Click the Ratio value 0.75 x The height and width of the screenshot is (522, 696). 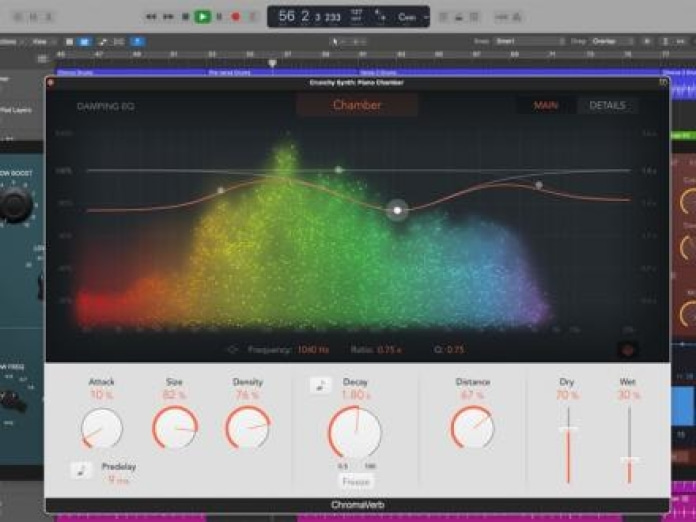pyautogui.click(x=389, y=350)
